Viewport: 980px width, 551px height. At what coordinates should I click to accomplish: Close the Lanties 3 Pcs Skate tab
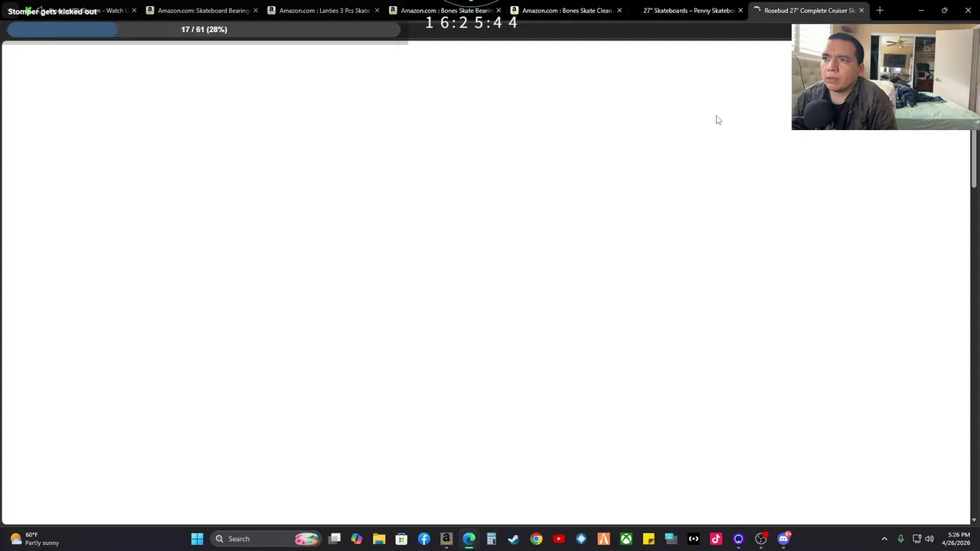377,11
